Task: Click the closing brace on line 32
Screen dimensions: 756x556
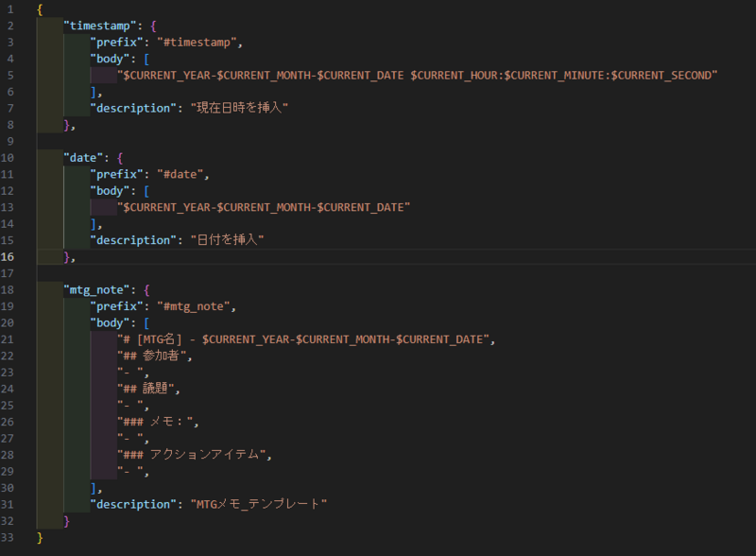Action: click(x=66, y=521)
